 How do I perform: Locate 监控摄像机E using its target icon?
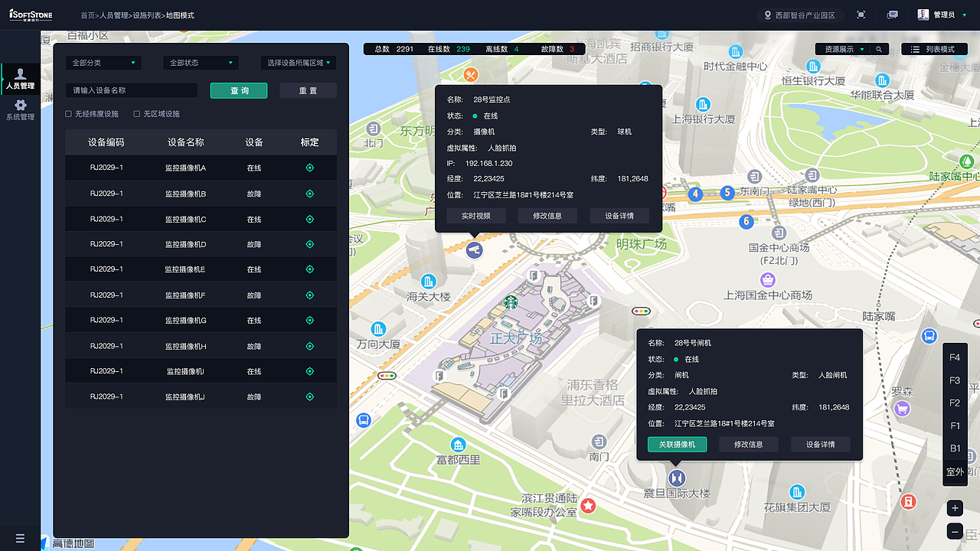310,269
